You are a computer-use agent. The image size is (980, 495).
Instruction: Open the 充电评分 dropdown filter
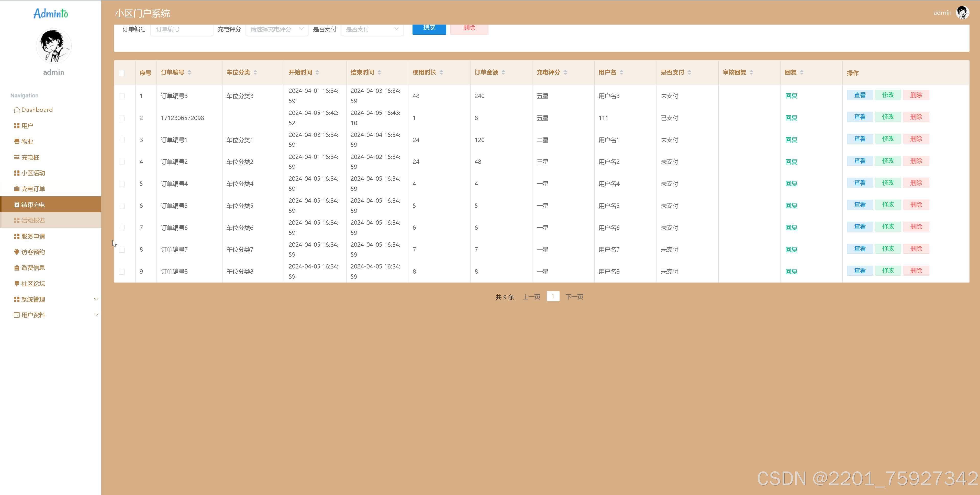tap(276, 29)
